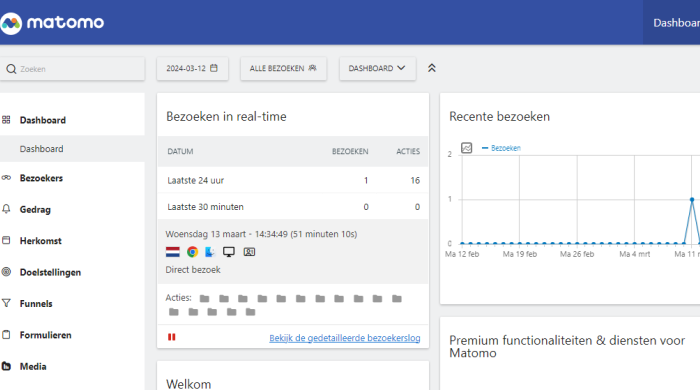Toggle the Bezoeken series in chart legend
This screenshot has width=700, height=390.
pos(501,148)
